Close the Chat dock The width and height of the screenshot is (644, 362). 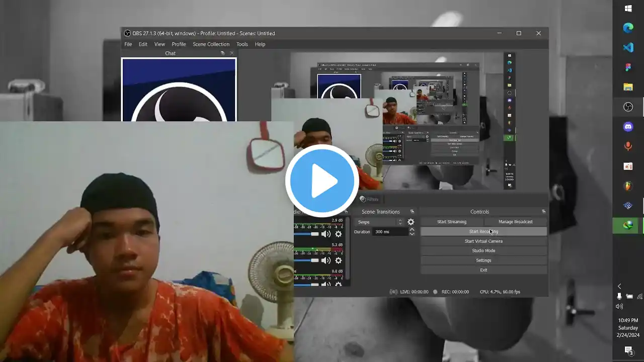coord(232,53)
